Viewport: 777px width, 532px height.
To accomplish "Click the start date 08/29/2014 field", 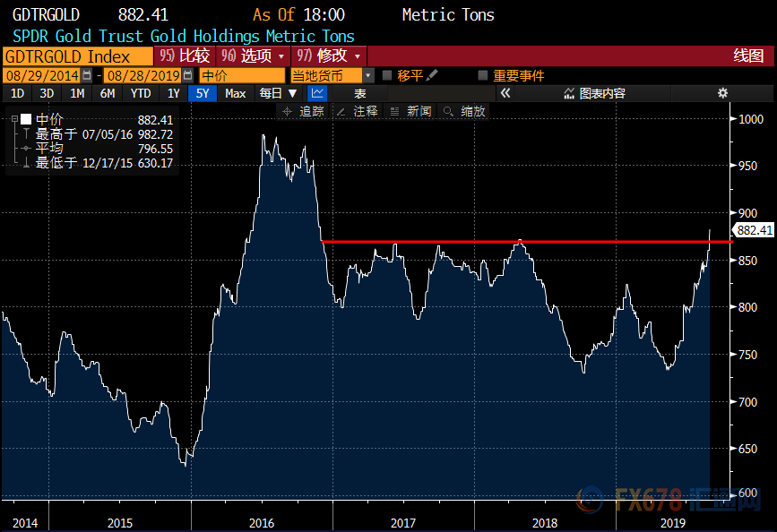I will (42, 75).
